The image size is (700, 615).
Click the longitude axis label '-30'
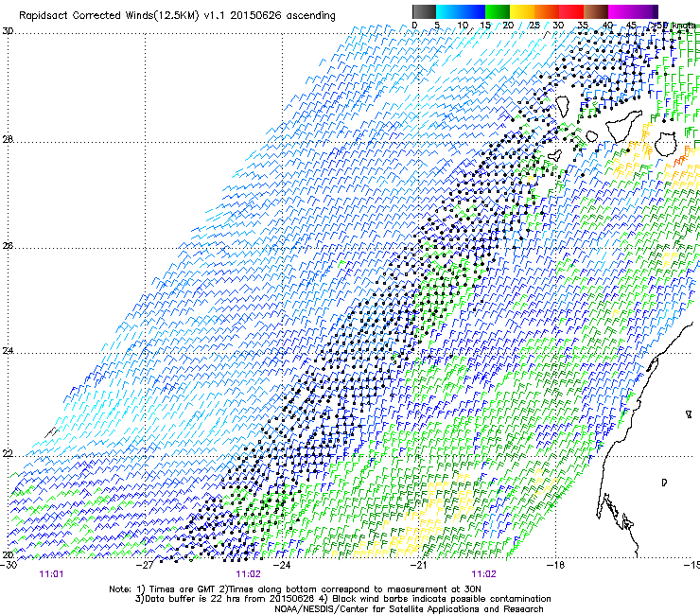9,565
